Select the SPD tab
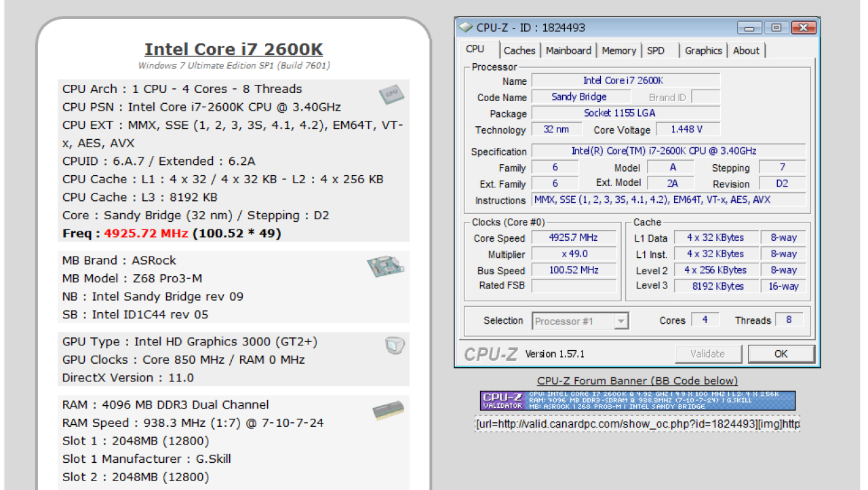Screen dimensions: 868x490 point(656,50)
